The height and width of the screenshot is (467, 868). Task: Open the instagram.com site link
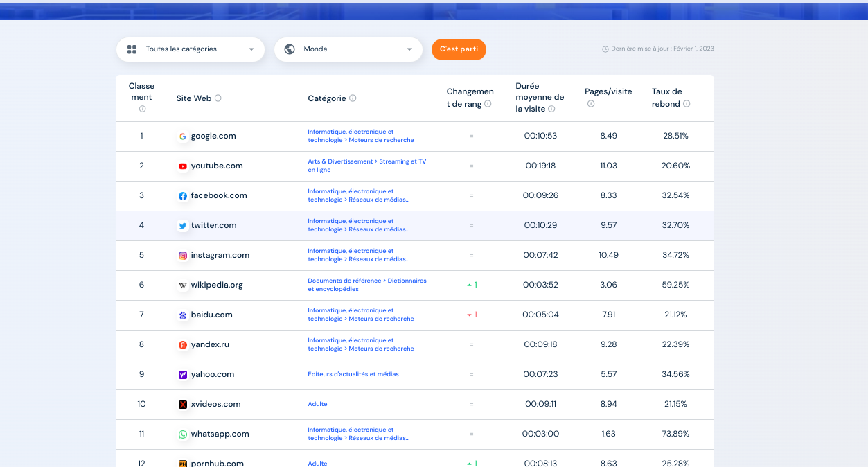220,256
